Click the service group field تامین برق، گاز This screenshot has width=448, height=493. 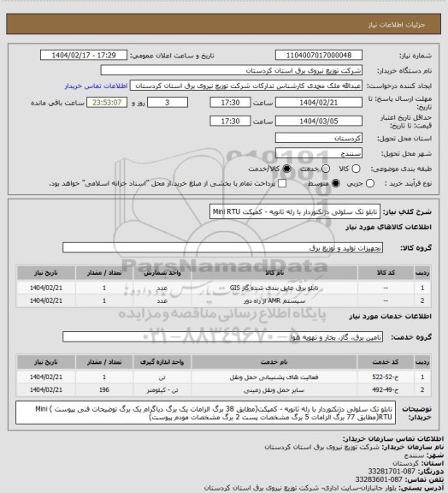click(x=222, y=337)
